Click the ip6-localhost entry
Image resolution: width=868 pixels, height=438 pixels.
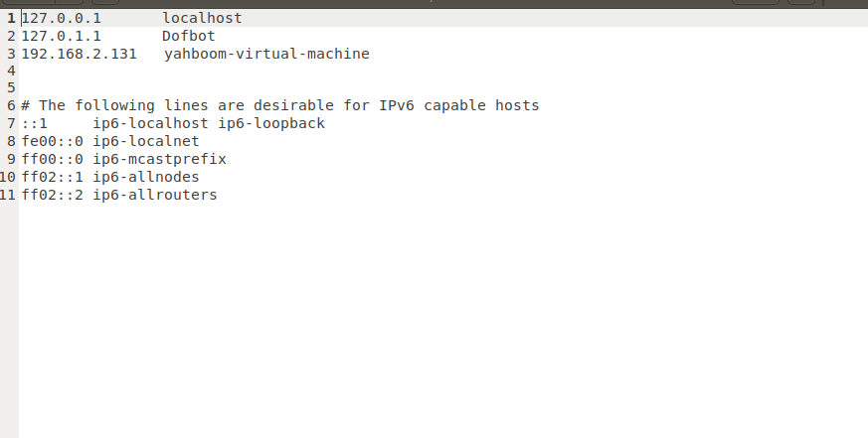tap(150, 123)
